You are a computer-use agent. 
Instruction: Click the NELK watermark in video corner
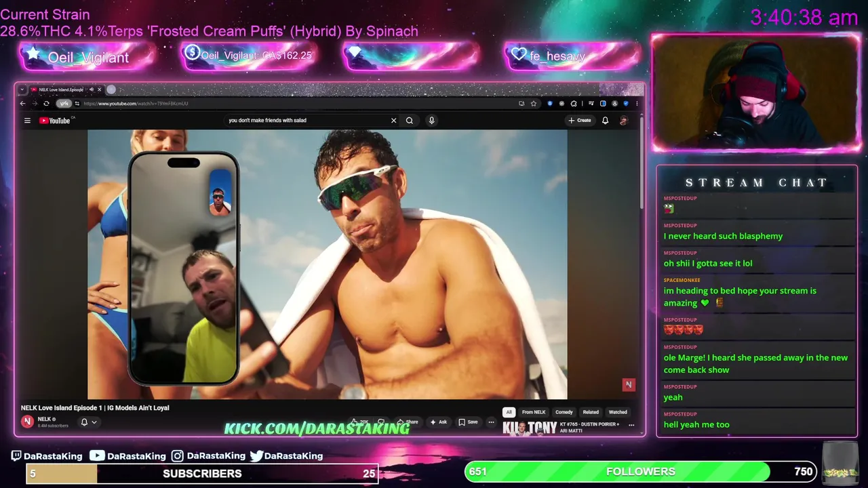629,385
